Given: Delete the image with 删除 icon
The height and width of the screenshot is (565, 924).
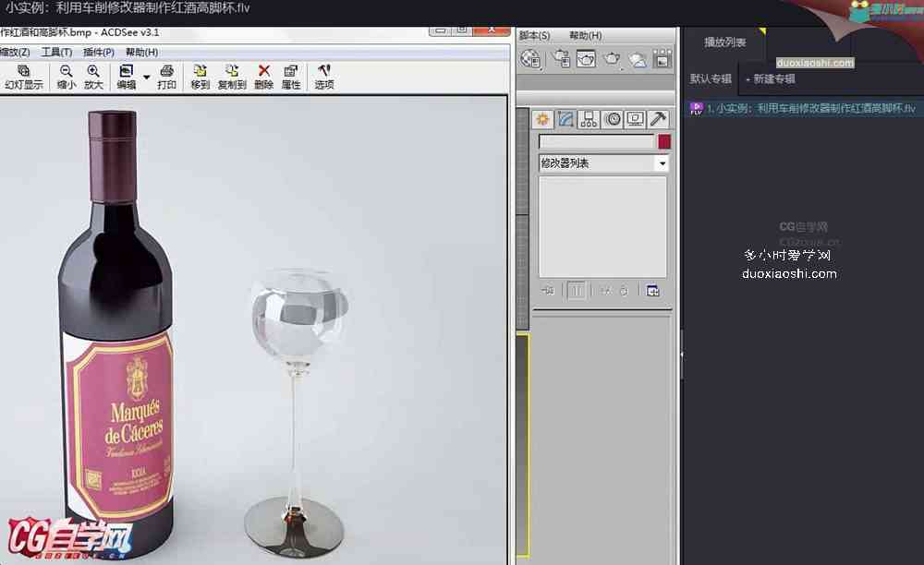Looking at the screenshot, I should (264, 78).
